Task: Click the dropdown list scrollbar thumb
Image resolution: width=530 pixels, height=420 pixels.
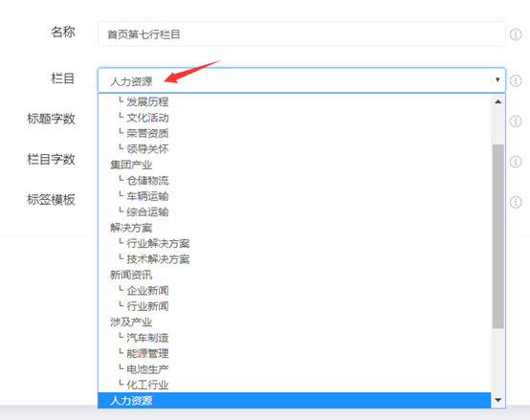Action: click(497, 236)
